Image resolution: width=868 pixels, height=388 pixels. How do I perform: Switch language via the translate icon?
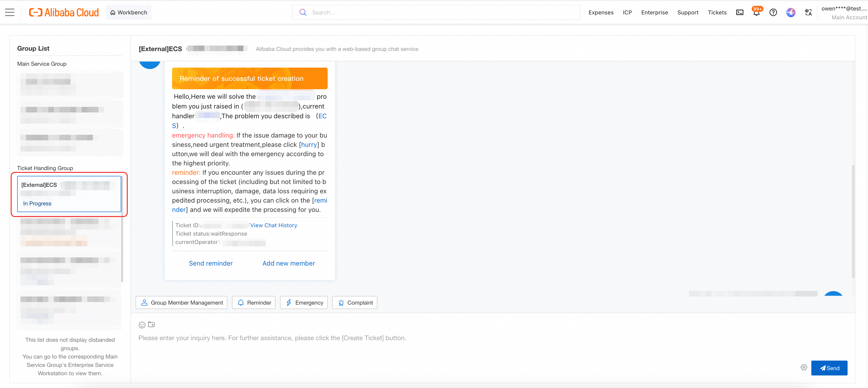coord(808,13)
